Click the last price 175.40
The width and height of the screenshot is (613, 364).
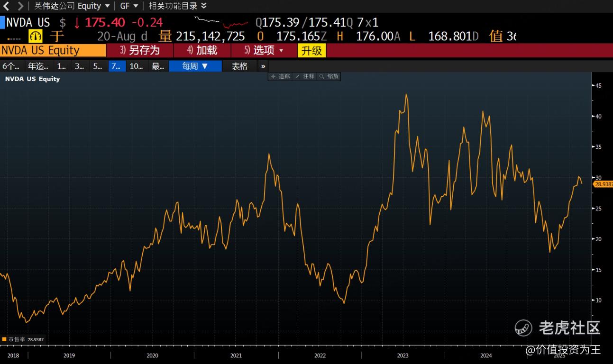[x=105, y=22]
